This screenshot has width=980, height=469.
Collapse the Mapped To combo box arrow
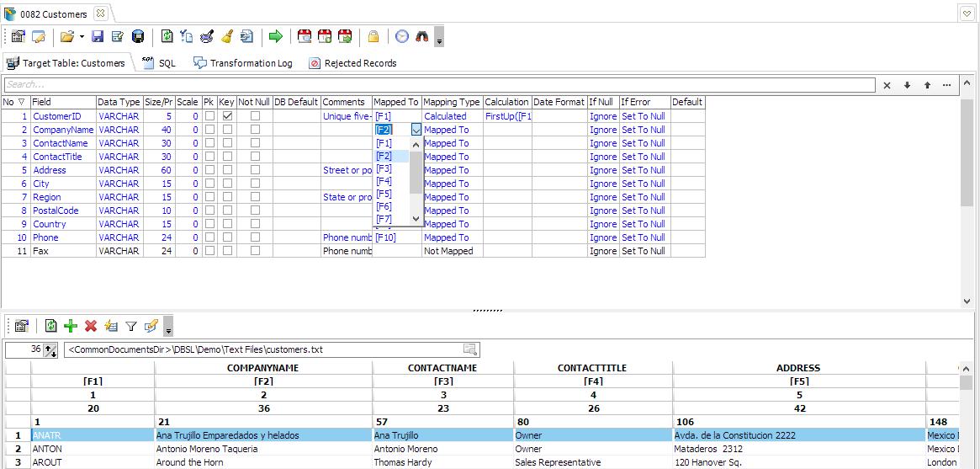click(x=416, y=130)
